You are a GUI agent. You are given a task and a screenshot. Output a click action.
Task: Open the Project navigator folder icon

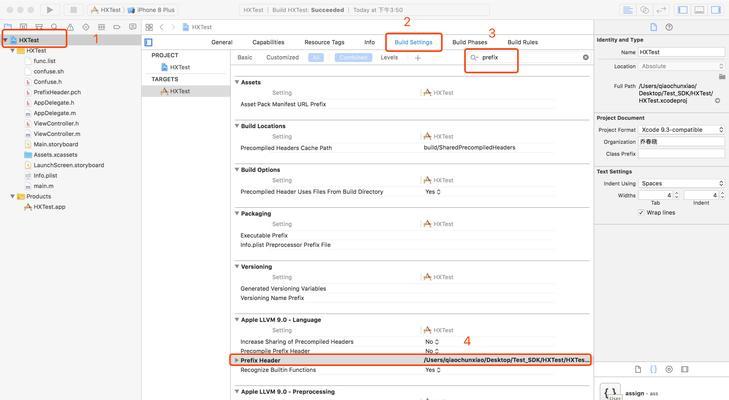pos(8,27)
